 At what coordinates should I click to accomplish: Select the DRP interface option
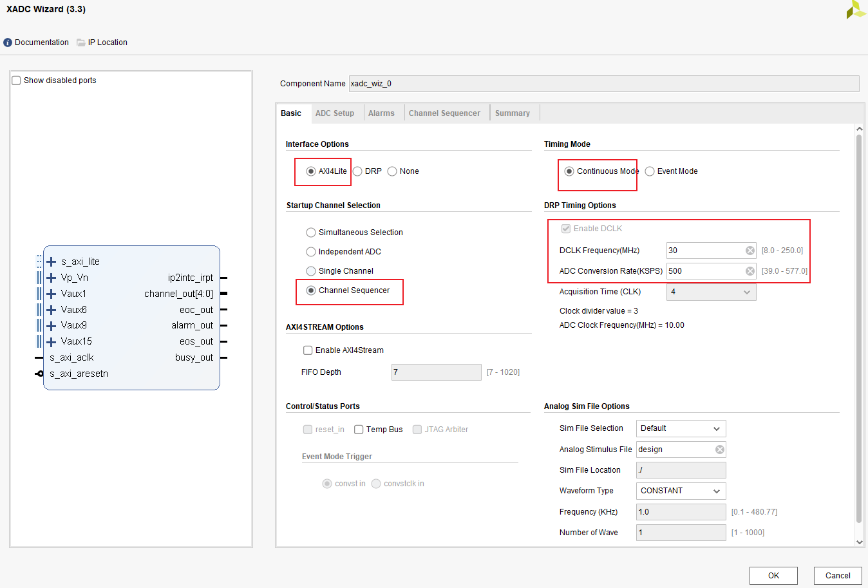coord(357,171)
